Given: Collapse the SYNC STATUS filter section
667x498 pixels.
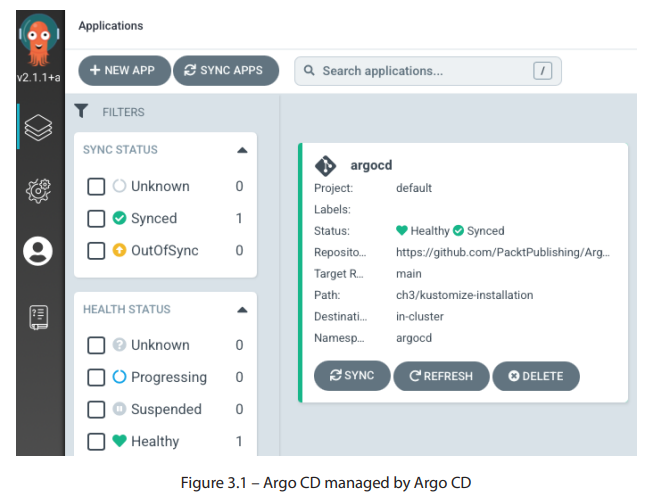Looking at the screenshot, I should [242, 150].
